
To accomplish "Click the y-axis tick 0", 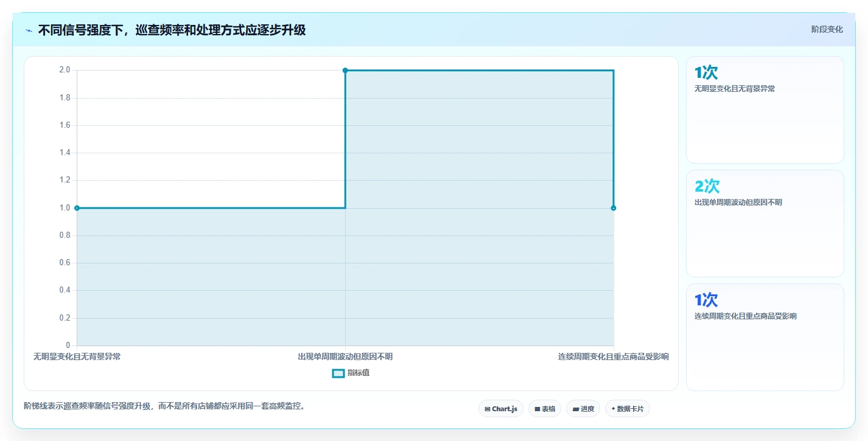I will (x=68, y=346).
